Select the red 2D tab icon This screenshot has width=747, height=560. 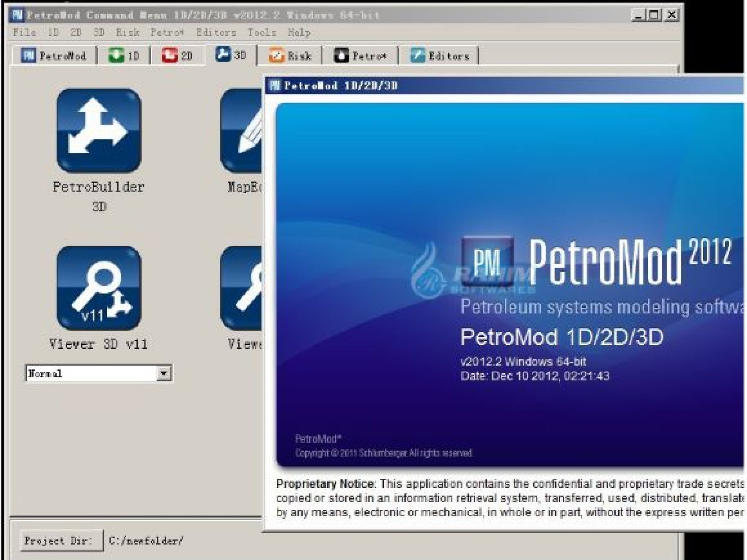pyautogui.click(x=170, y=55)
